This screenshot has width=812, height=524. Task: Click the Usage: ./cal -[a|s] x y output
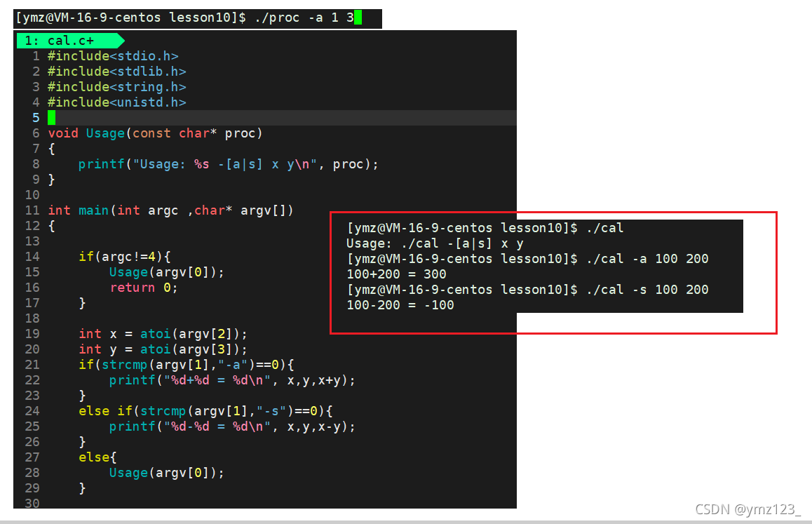click(x=435, y=243)
